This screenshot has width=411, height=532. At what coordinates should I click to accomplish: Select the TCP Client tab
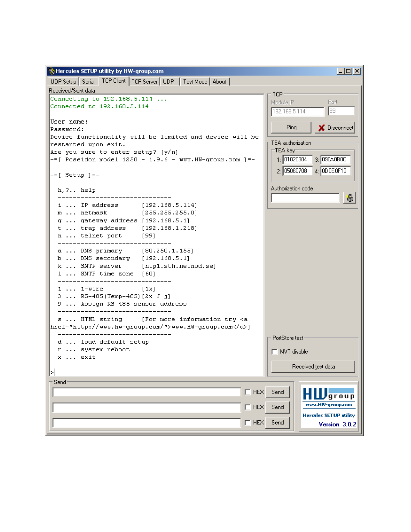pos(114,81)
